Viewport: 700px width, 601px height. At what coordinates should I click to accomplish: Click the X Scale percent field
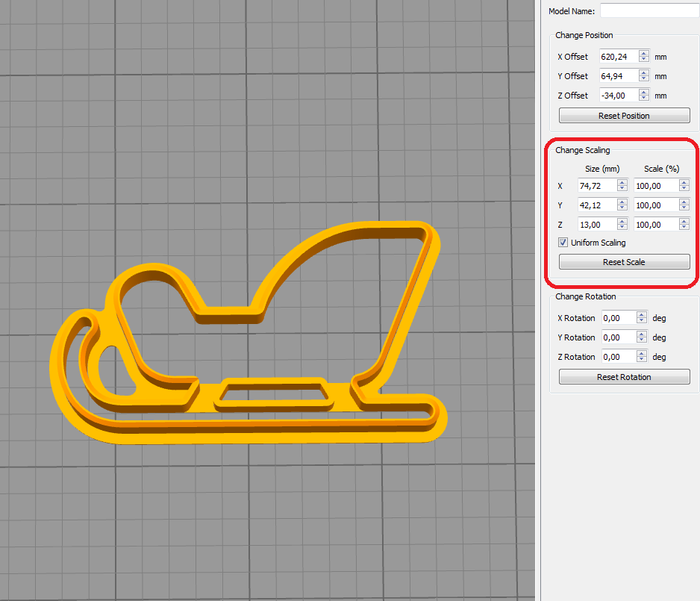pos(656,185)
